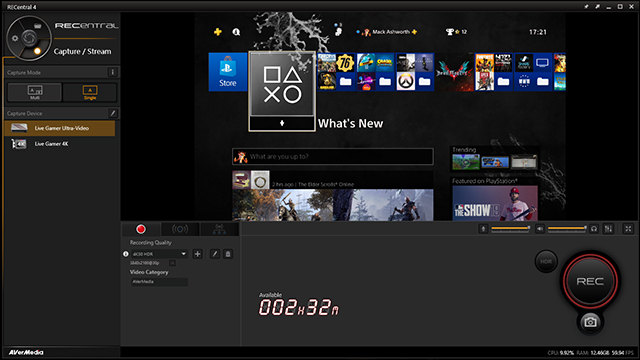Open Capture Mode info button
Image resolution: width=640 pixels, height=360 pixels.
click(113, 72)
